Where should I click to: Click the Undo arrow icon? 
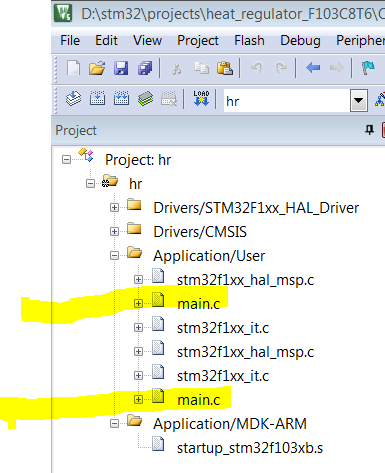pyautogui.click(x=257, y=68)
